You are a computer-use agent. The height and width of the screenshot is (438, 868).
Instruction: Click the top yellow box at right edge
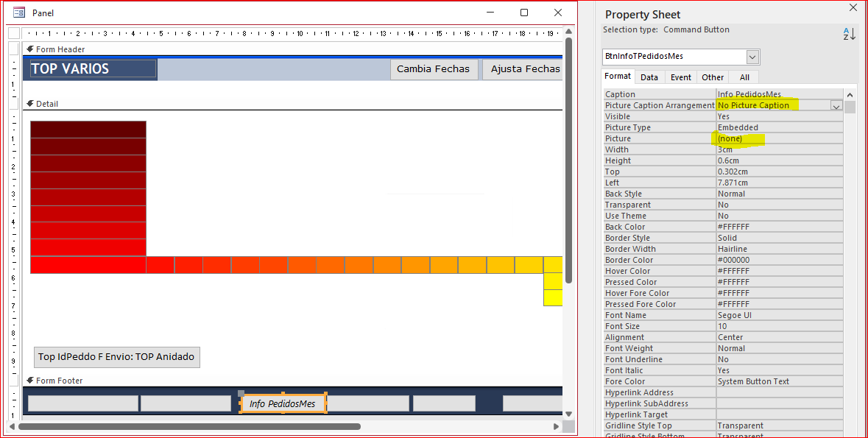coord(552,265)
